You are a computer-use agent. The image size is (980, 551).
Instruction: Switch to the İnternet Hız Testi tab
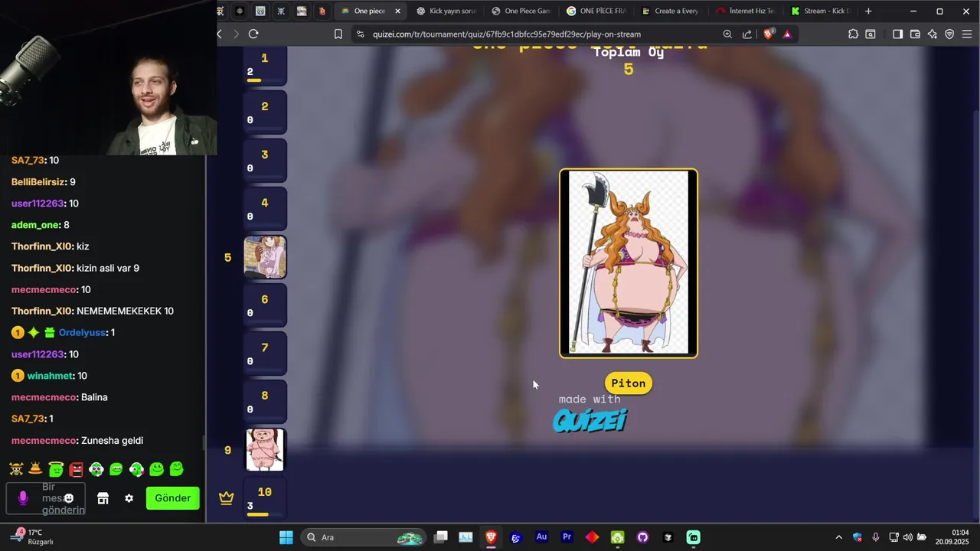pos(746,11)
